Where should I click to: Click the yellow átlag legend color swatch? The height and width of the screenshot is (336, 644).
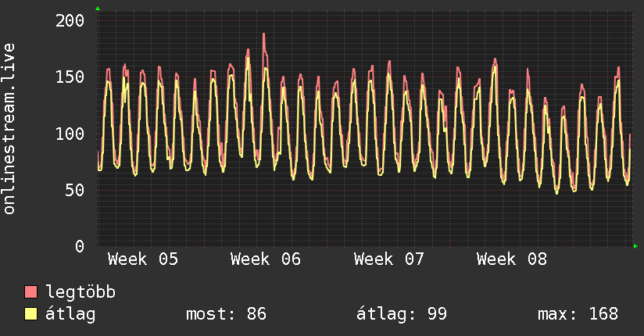pyautogui.click(x=31, y=314)
